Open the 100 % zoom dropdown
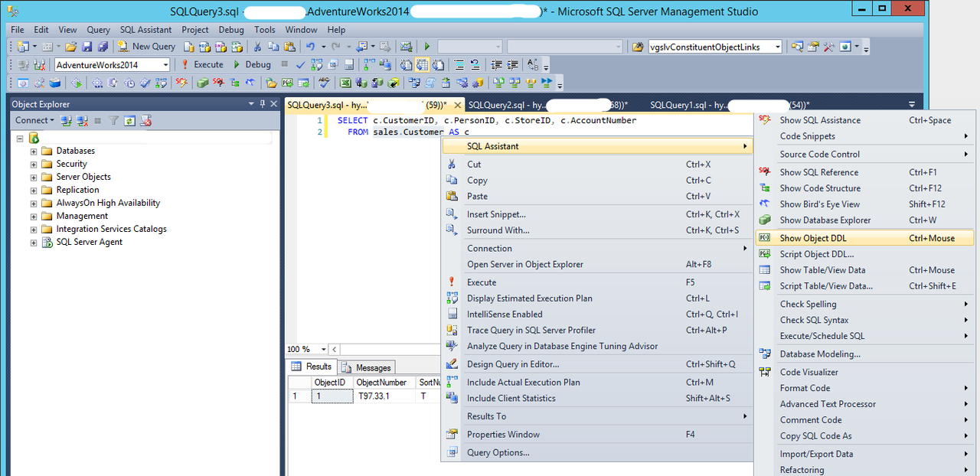This screenshot has height=476, width=980. click(x=324, y=350)
